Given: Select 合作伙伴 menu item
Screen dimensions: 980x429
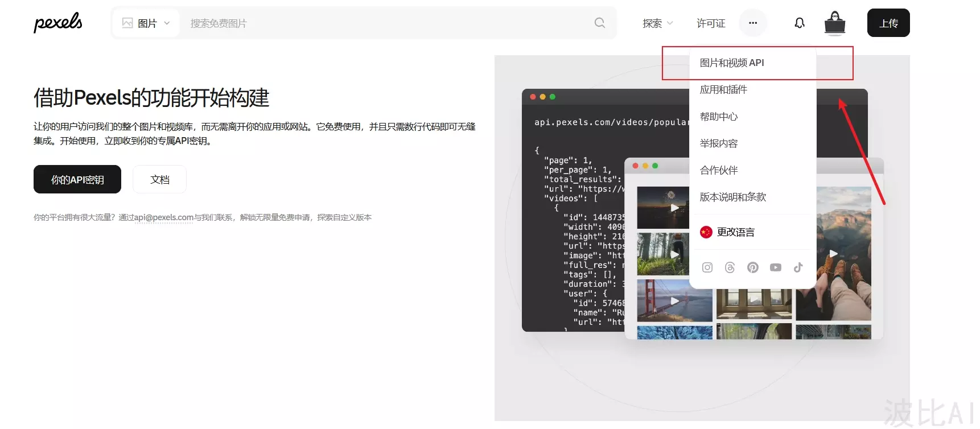Looking at the screenshot, I should pyautogui.click(x=753, y=170).
